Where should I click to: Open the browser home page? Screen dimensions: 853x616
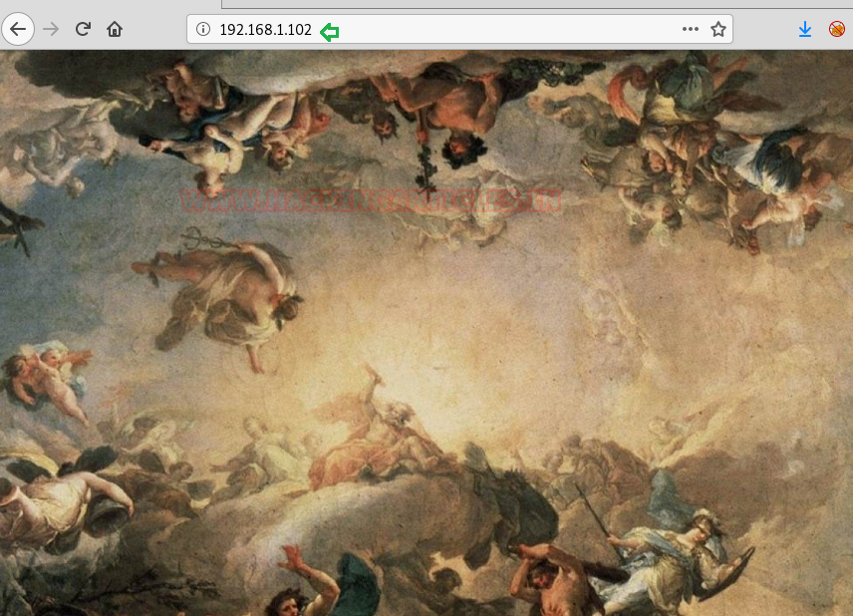115,29
